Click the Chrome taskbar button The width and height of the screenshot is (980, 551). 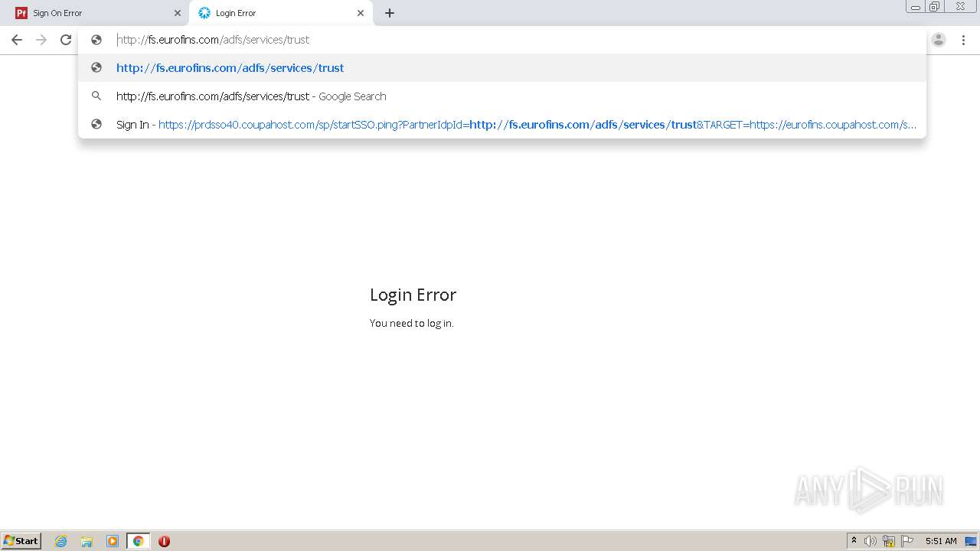139,541
